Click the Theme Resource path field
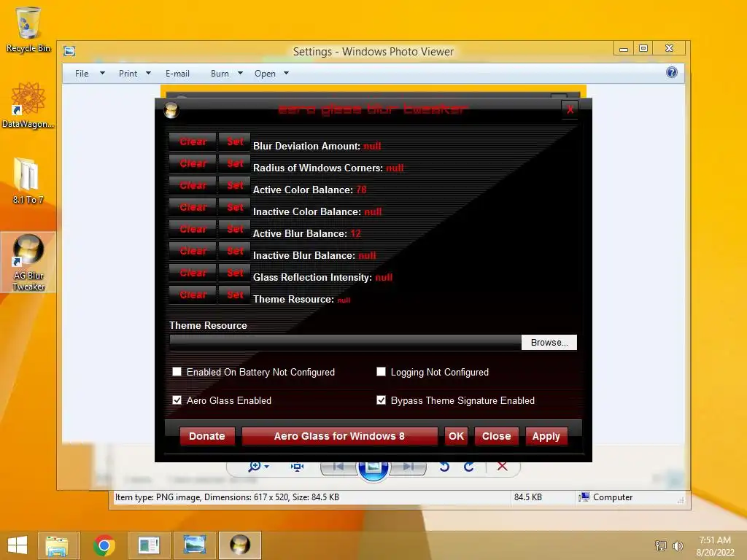 point(345,343)
